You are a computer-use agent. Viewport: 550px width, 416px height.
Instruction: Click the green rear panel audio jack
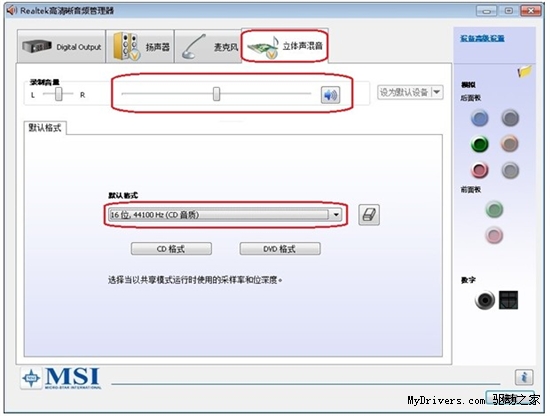(479, 144)
